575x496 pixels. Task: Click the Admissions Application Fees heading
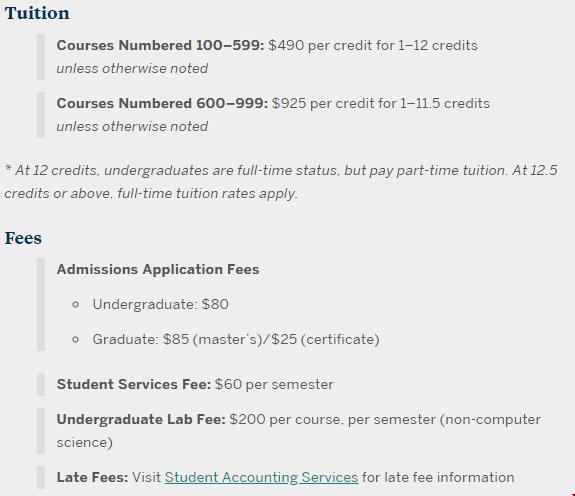(158, 269)
